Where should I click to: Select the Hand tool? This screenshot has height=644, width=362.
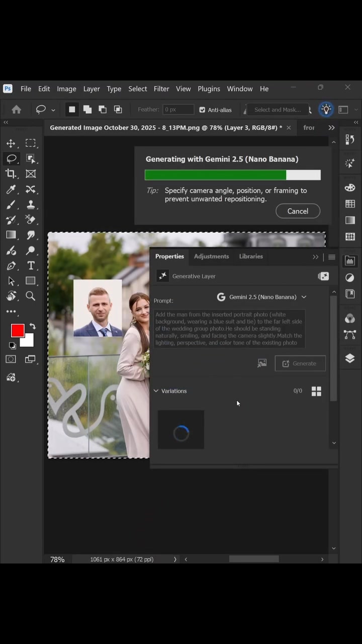coord(11,296)
